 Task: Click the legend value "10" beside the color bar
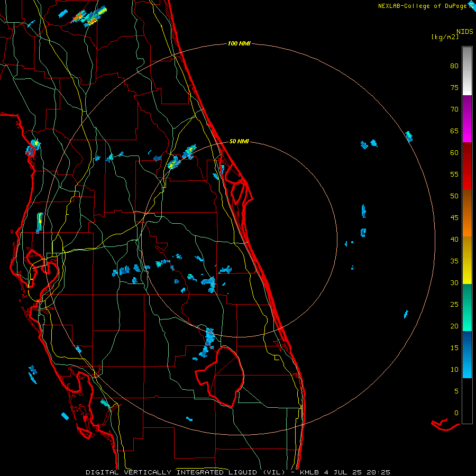pyautogui.click(x=454, y=370)
